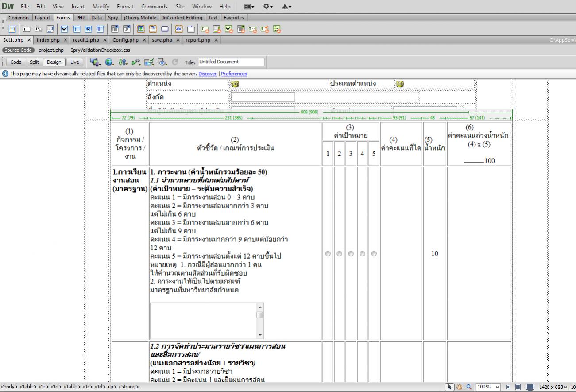
Task: Select radio button for score 5 in row 1.1
Action: click(x=374, y=254)
